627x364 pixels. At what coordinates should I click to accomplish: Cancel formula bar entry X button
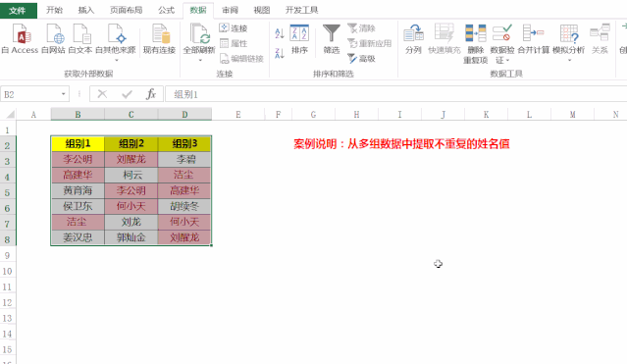click(102, 94)
